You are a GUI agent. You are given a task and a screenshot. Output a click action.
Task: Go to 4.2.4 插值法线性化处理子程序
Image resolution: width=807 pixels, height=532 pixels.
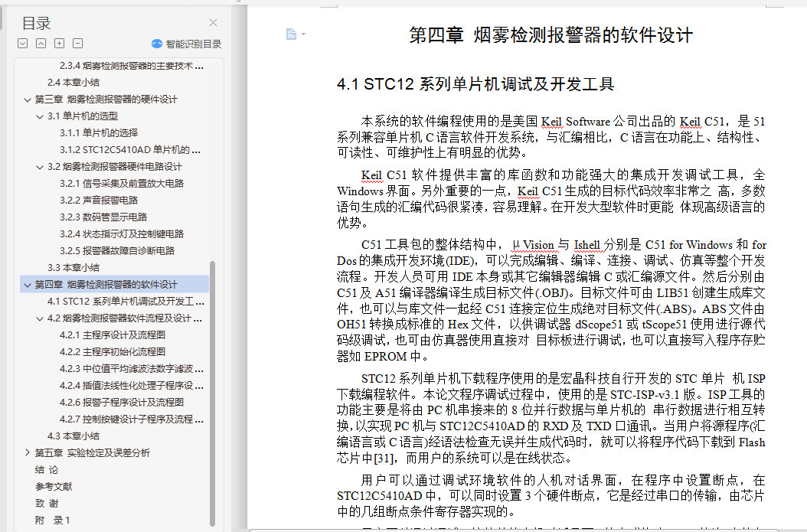[132, 385]
